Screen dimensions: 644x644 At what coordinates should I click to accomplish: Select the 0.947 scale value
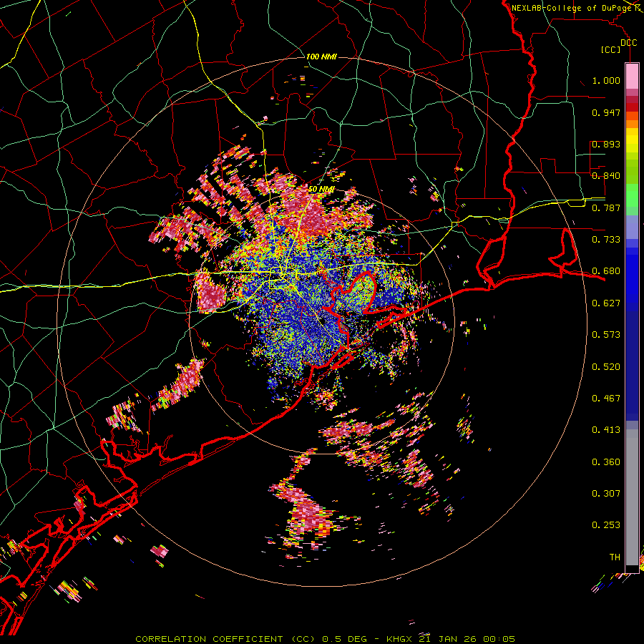pos(606,112)
